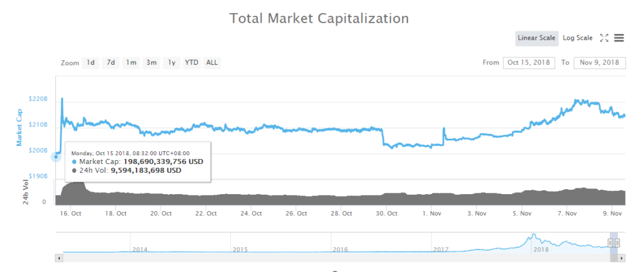Click the right navigator range handle
644x272 pixels.
tap(618, 242)
